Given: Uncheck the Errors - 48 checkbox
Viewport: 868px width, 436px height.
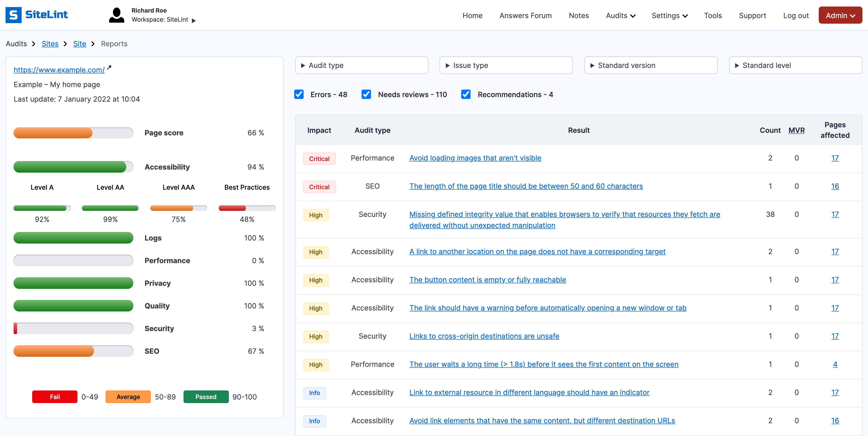Looking at the screenshot, I should tap(299, 94).
